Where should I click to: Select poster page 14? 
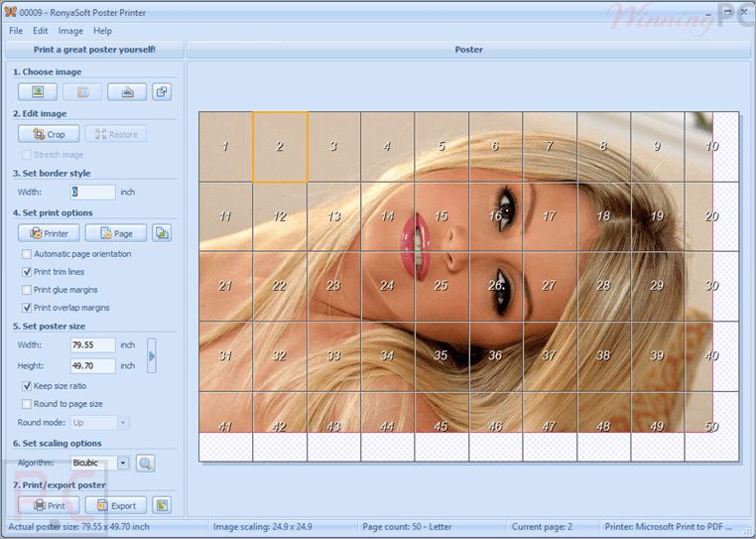388,216
